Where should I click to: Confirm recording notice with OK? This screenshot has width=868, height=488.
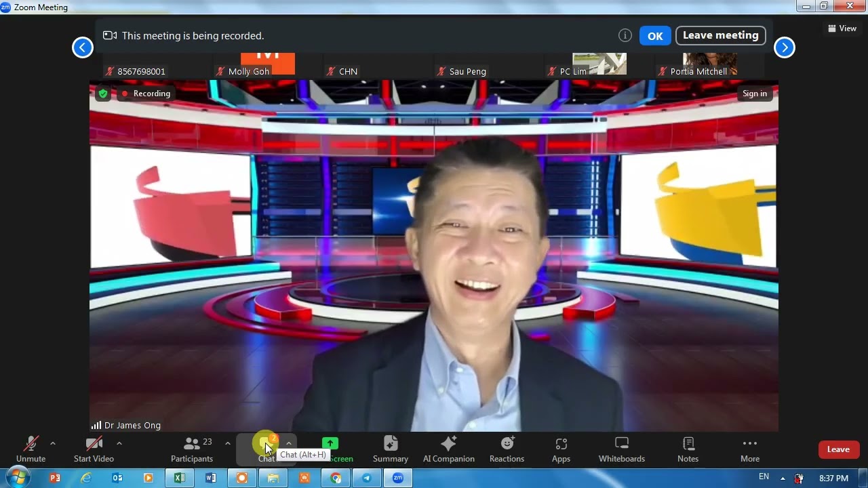[x=655, y=36]
